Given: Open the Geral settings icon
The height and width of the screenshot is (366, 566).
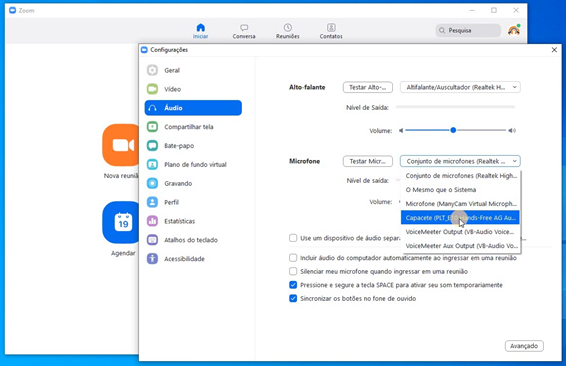Looking at the screenshot, I should pos(152,70).
